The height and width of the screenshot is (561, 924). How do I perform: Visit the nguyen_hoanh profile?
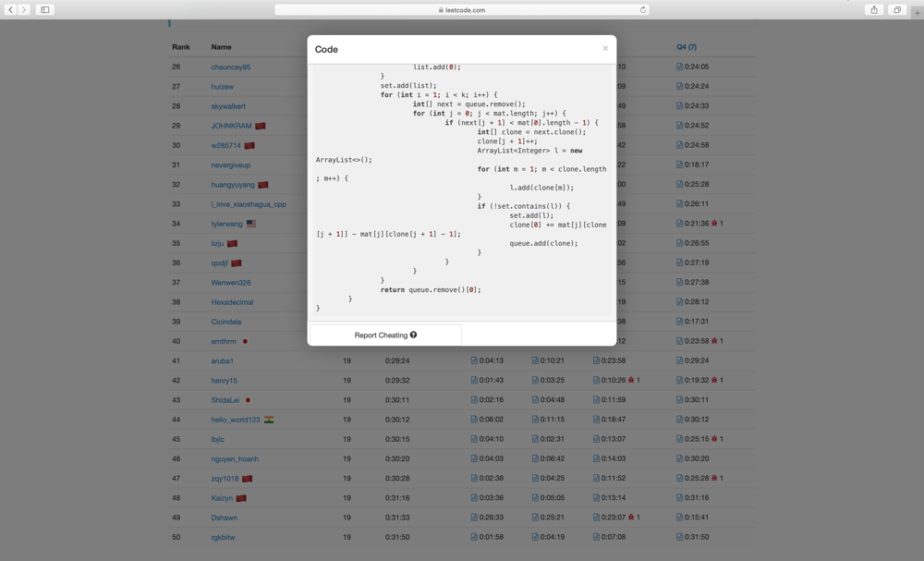pos(235,459)
